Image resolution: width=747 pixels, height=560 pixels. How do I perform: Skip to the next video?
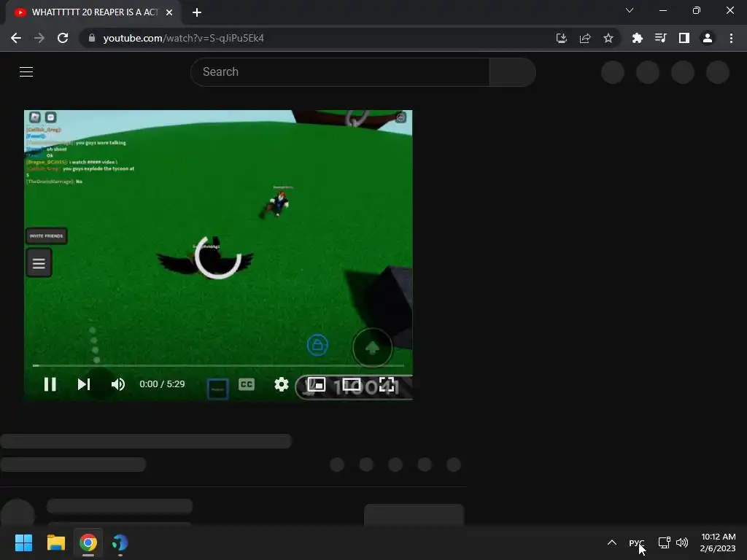[84, 384]
